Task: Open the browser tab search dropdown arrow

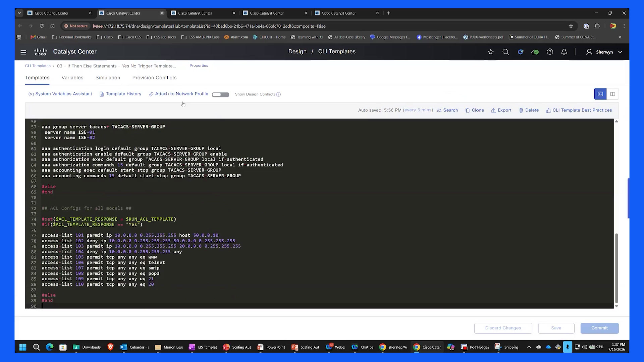Action: pyautogui.click(x=19, y=13)
